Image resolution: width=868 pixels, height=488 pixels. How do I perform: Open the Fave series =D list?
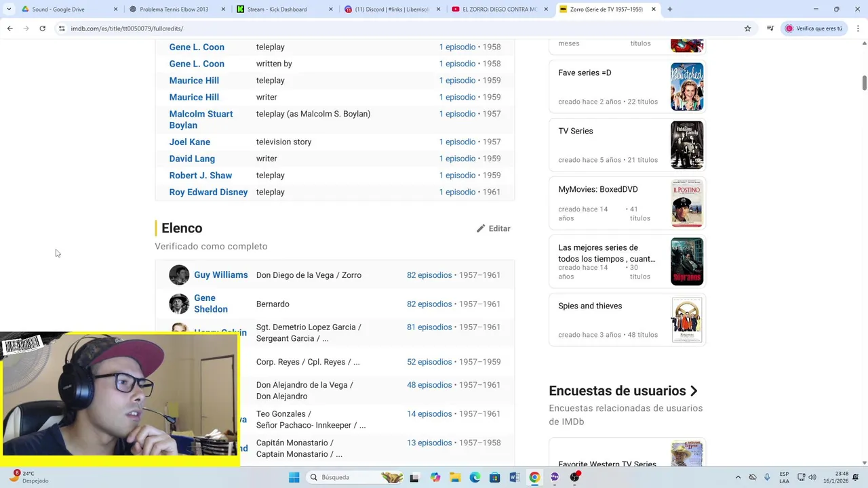[x=585, y=73]
